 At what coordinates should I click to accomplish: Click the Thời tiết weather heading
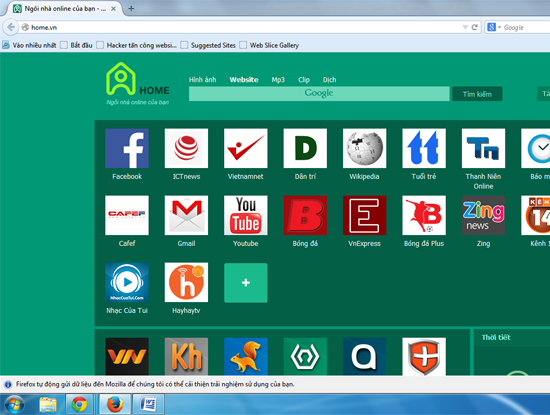496,337
